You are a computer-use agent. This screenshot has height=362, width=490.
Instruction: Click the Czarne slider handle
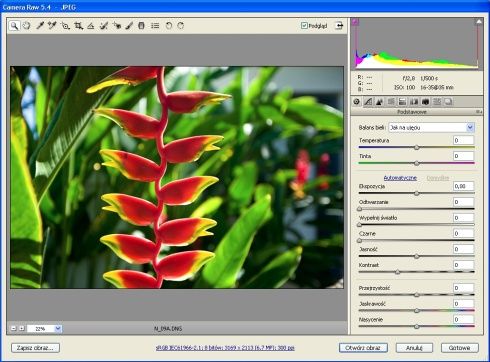pyautogui.click(x=359, y=240)
